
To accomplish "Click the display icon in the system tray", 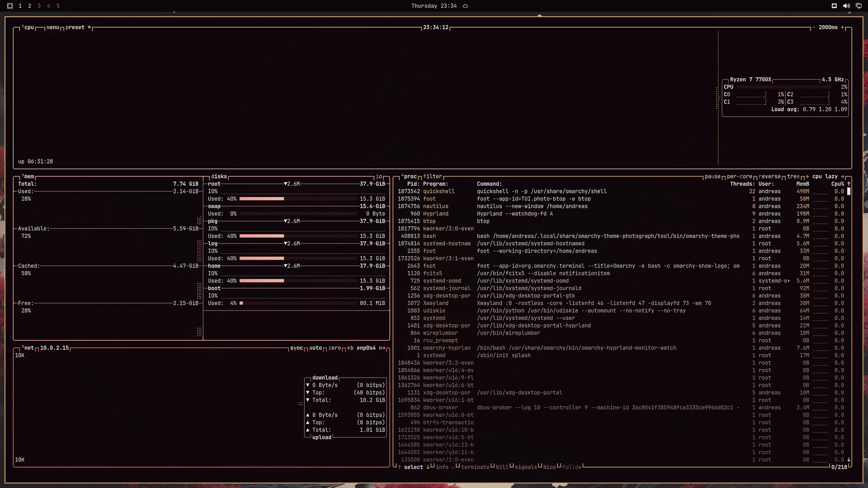I will [x=859, y=6].
